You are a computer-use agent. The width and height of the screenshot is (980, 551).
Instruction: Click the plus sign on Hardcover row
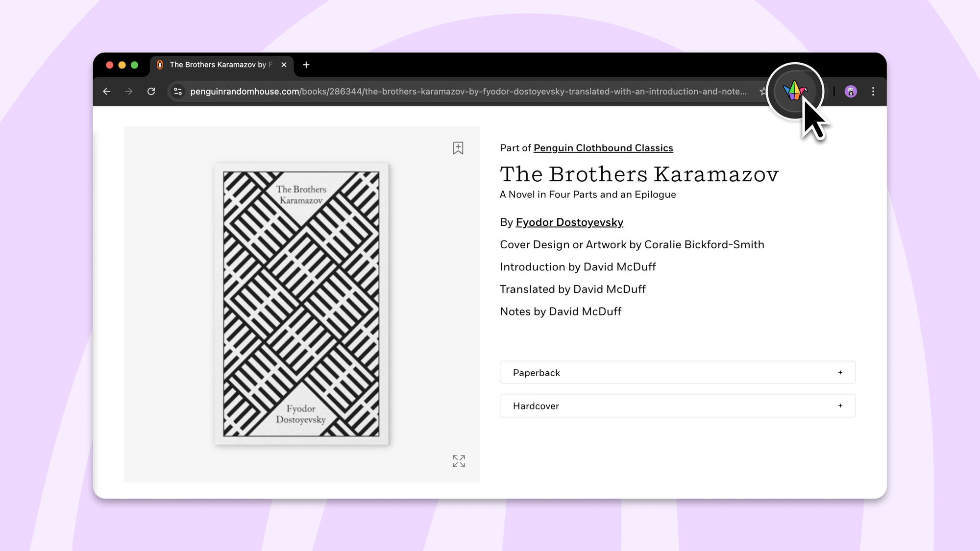tap(840, 406)
